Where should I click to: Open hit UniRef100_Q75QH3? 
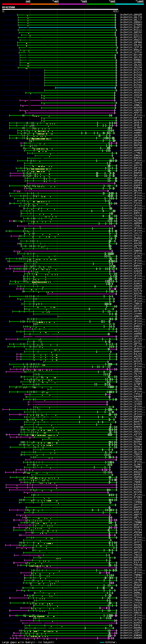[x=131, y=25]
